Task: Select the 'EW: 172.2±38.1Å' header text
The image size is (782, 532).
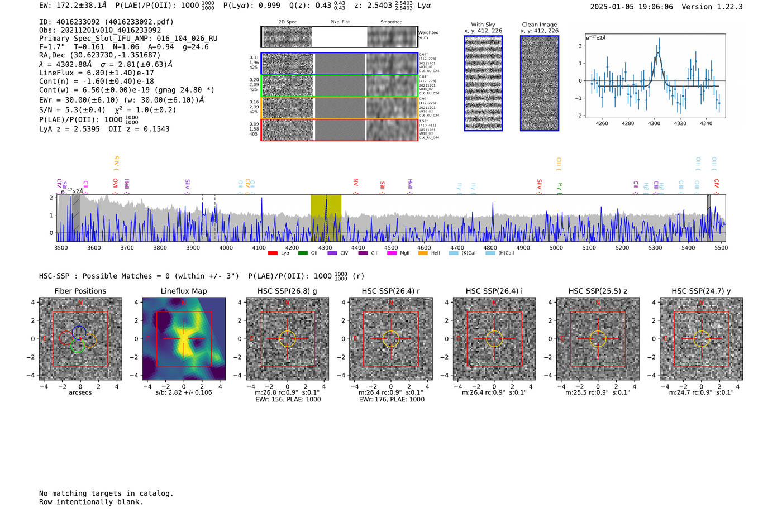Action: [x=73, y=6]
